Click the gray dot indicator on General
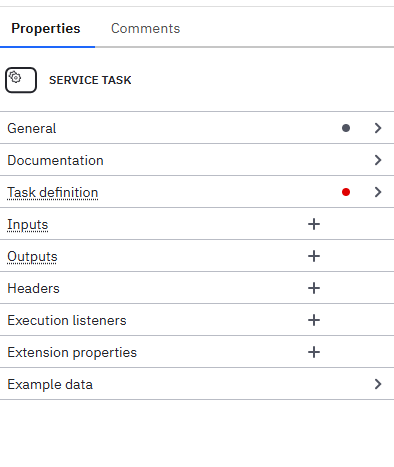This screenshot has width=394, height=467. pos(346,128)
